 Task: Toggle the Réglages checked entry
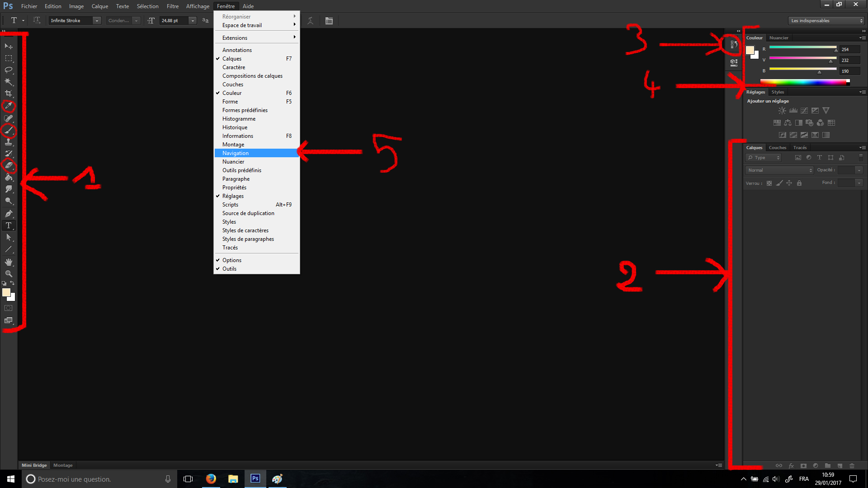pyautogui.click(x=233, y=196)
